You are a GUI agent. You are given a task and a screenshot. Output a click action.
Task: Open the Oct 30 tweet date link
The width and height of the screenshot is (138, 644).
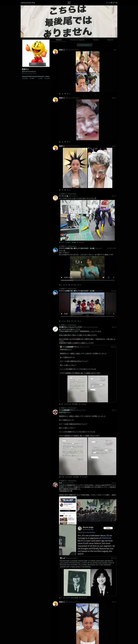[114, 291]
